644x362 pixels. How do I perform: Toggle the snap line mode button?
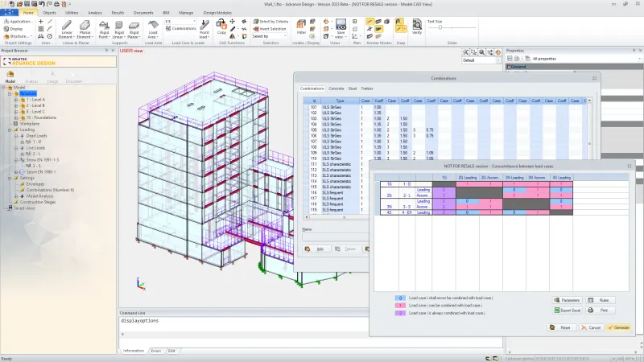click(398, 29)
